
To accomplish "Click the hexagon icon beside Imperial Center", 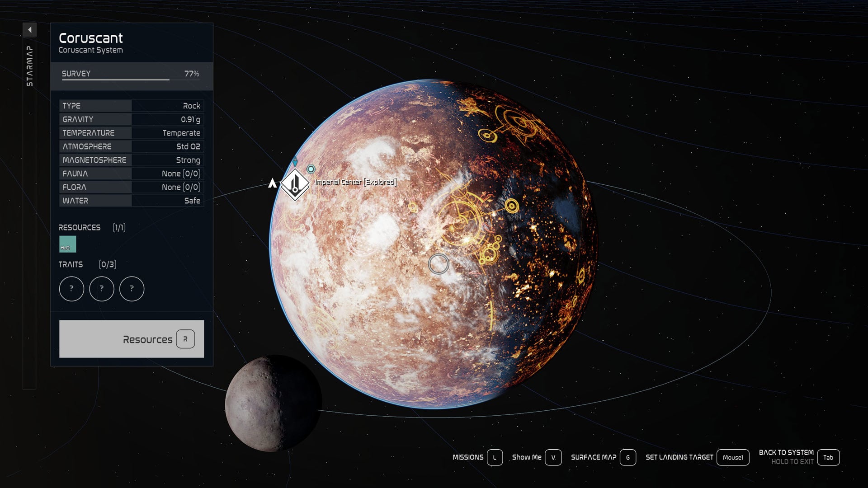I will pyautogui.click(x=311, y=168).
